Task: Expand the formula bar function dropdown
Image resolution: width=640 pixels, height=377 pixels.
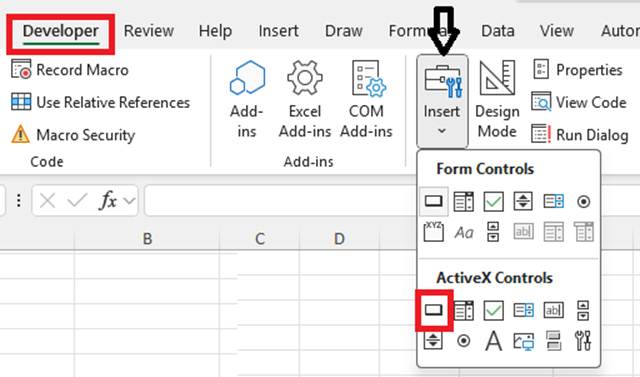Action: (x=129, y=201)
